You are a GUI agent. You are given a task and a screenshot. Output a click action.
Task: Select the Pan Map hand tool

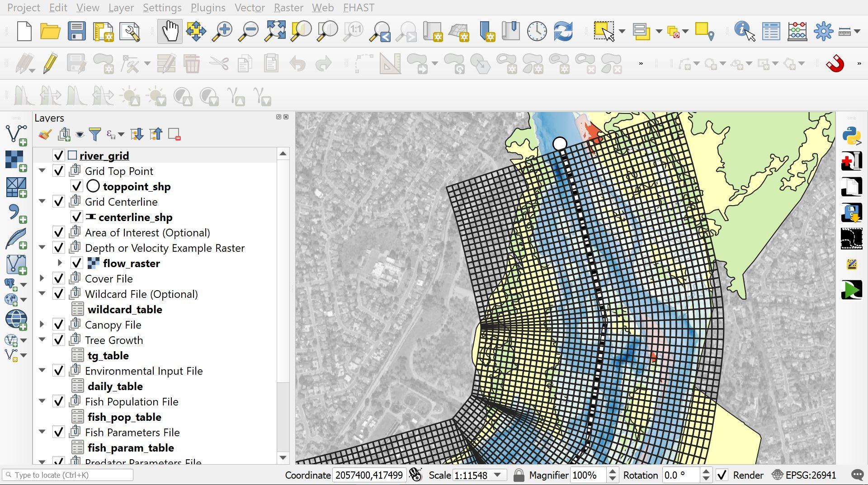(x=170, y=31)
